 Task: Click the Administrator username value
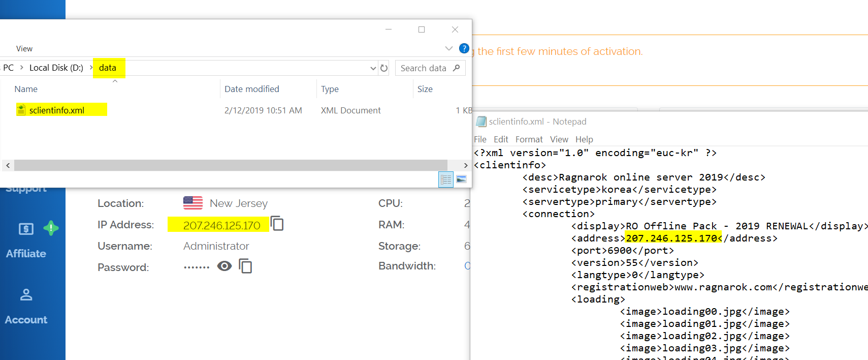(216, 246)
